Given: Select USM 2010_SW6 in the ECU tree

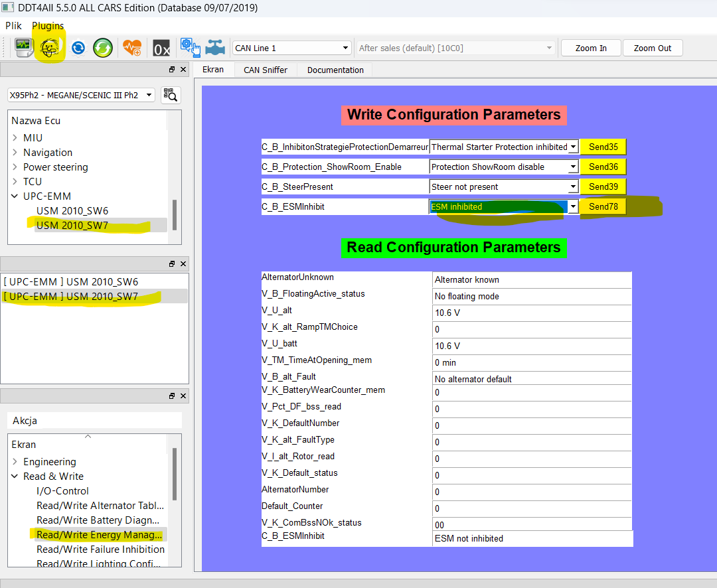Looking at the screenshot, I should 72,211.
